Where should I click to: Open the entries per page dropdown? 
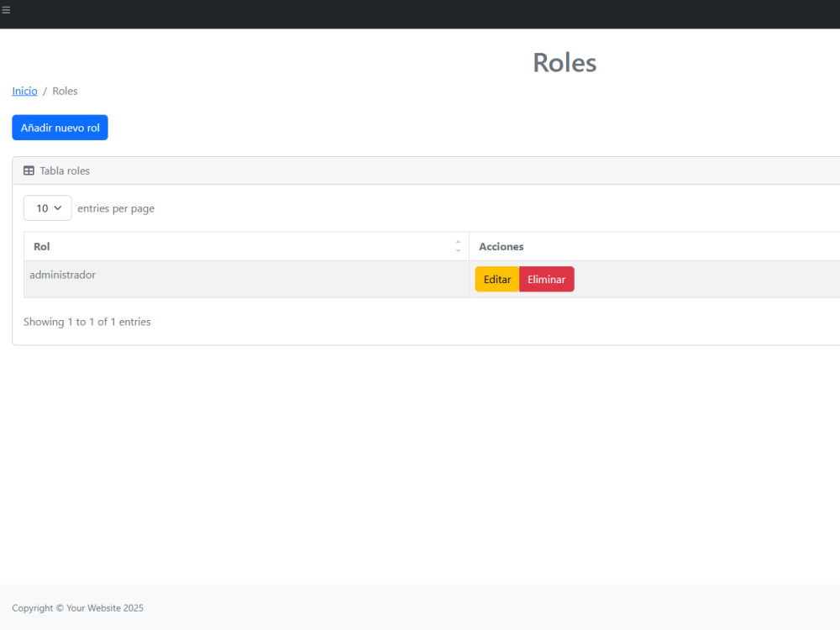[x=48, y=207]
